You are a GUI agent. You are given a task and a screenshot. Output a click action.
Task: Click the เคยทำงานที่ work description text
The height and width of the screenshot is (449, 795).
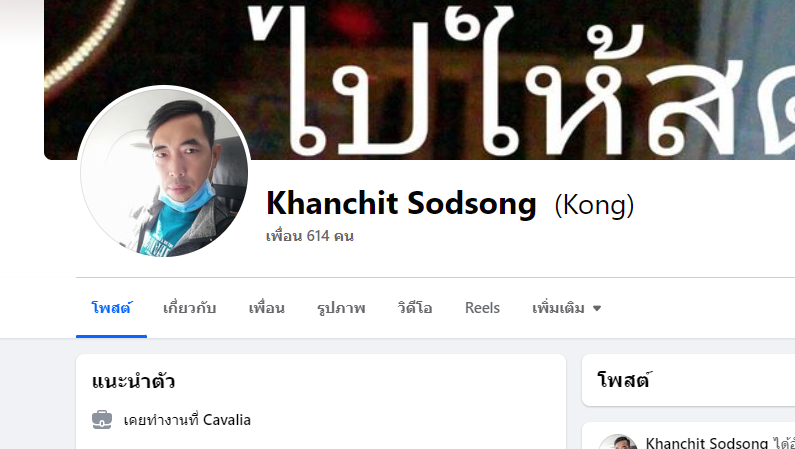tap(162, 420)
